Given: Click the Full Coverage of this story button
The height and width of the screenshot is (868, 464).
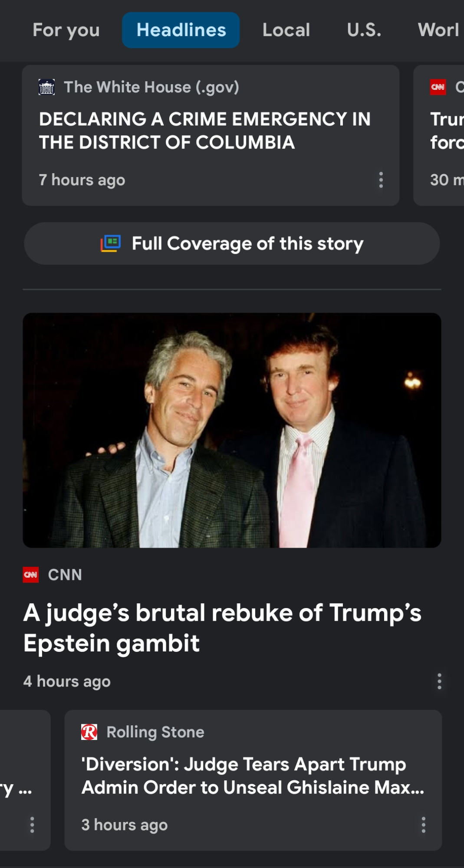Looking at the screenshot, I should click(x=232, y=243).
